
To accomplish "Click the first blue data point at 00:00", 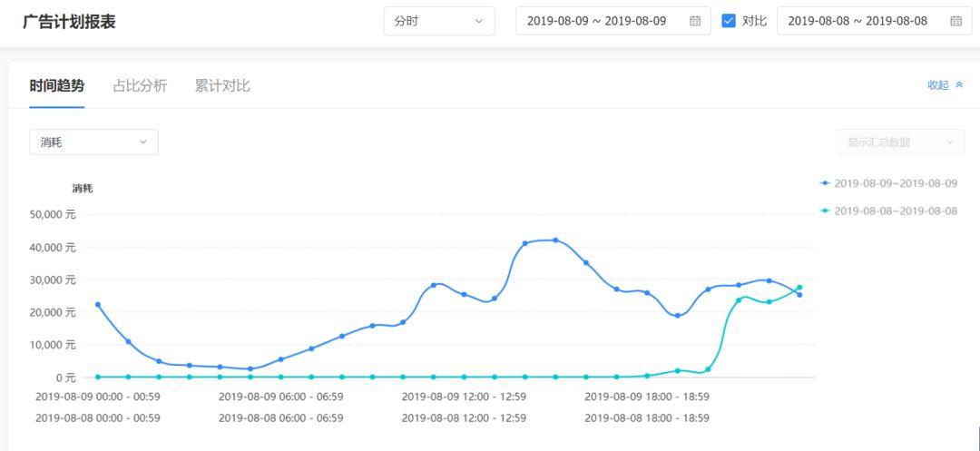I will point(97,304).
